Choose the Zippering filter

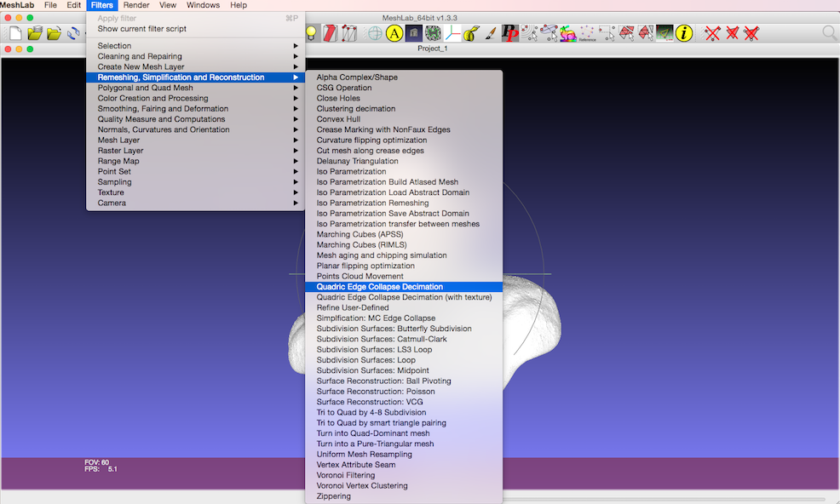pos(404,496)
